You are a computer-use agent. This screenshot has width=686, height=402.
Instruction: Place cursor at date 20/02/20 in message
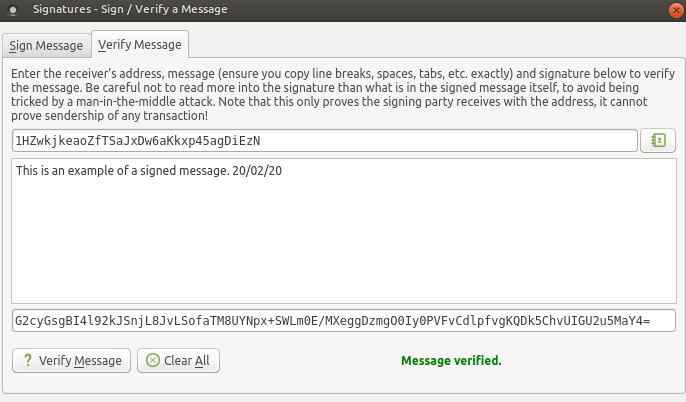pyautogui.click(x=257, y=171)
